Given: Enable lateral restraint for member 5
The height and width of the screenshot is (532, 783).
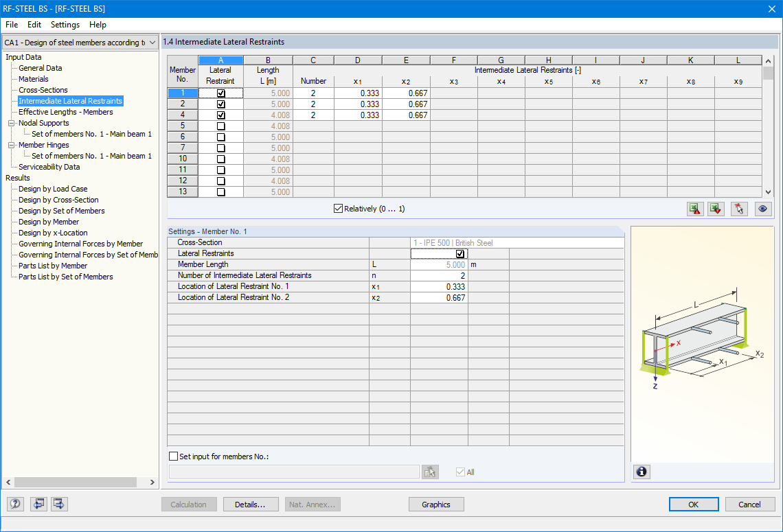Looking at the screenshot, I should coord(220,126).
